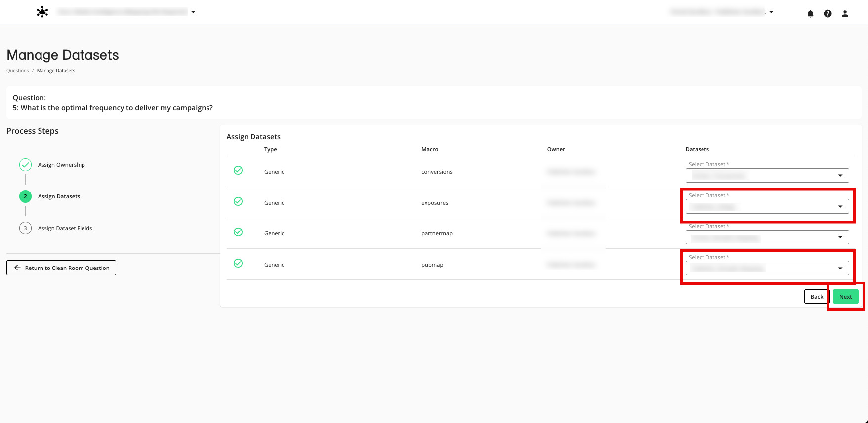Viewport: 868px width, 423px height.
Task: Click the green check icon for pubmap row
Action: pyautogui.click(x=238, y=263)
